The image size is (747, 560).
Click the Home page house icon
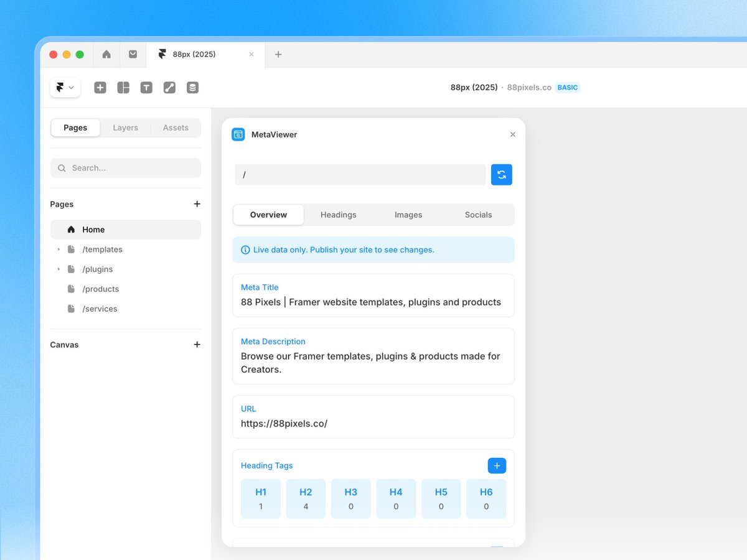71,230
